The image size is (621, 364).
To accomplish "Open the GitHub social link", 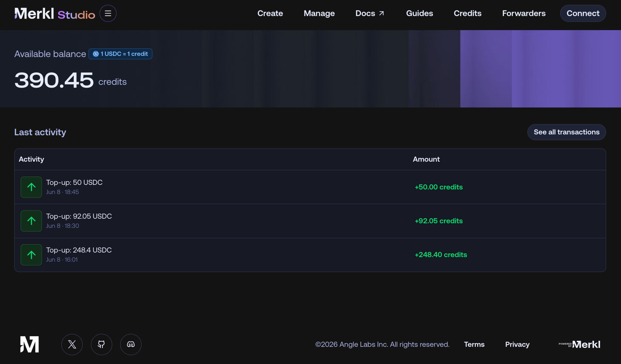I will 101,344.
